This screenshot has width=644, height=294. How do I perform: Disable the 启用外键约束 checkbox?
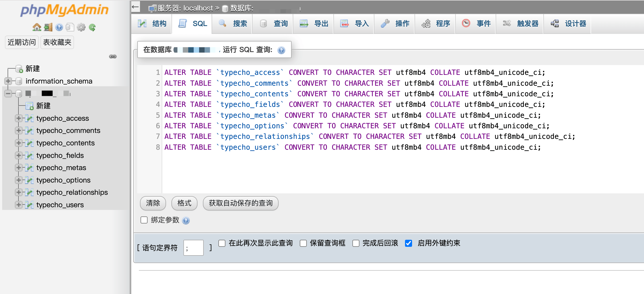click(x=409, y=243)
